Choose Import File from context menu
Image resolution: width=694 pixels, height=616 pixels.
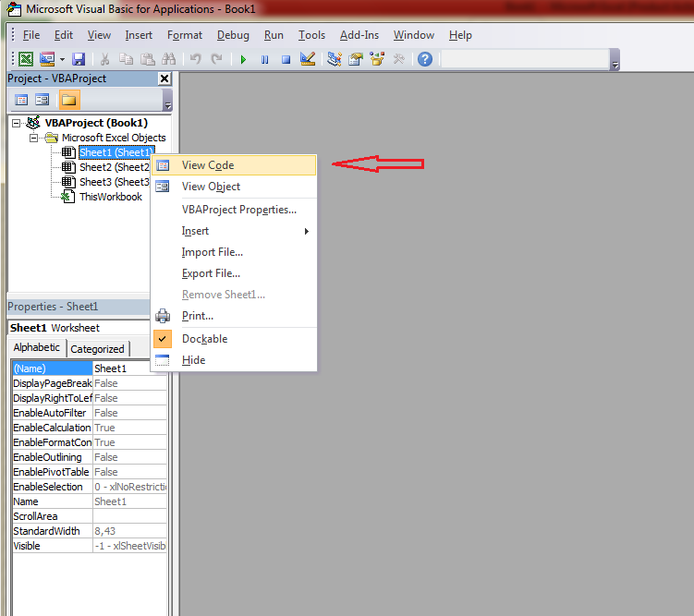point(234,252)
